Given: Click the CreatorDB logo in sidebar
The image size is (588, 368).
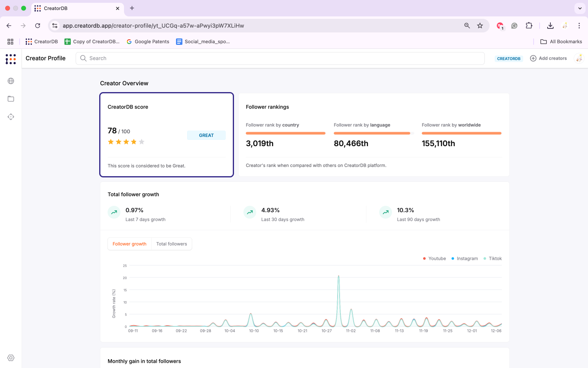Looking at the screenshot, I should click(11, 59).
